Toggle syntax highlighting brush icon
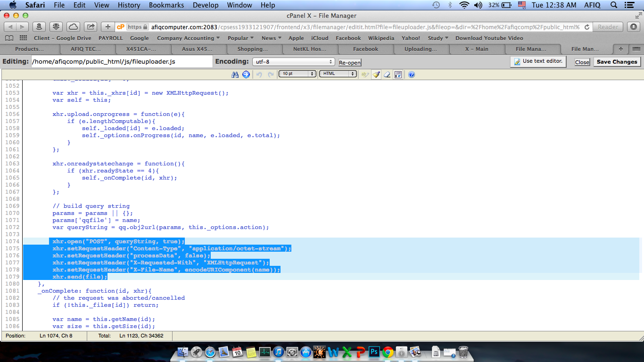 coord(376,74)
